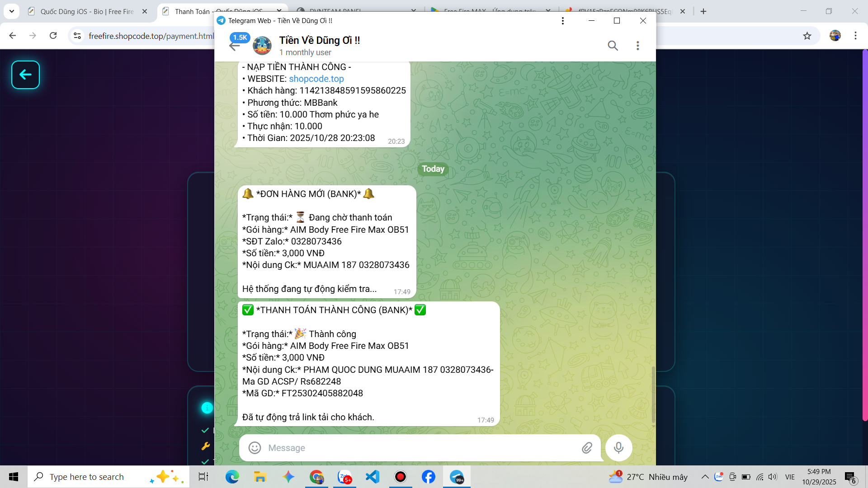Open Windows Start menu
The image size is (868, 488).
[x=14, y=477]
